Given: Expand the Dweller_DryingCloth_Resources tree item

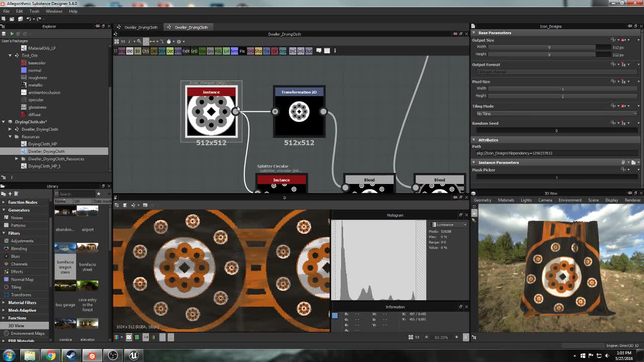Looking at the screenshot, I should click(x=17, y=158).
